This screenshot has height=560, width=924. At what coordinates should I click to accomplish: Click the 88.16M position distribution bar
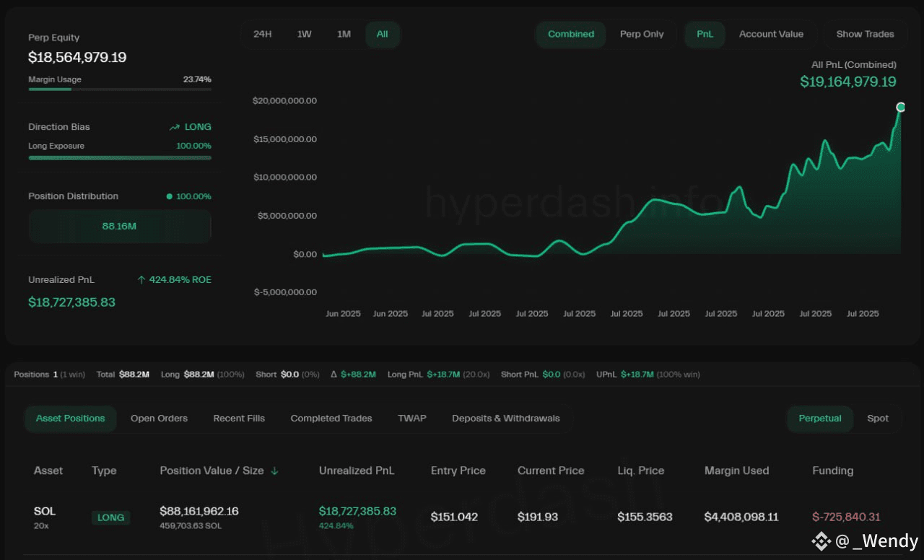coord(120,227)
